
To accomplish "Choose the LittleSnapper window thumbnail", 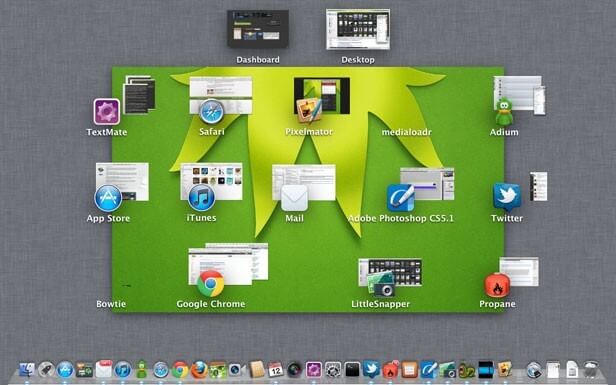I will coord(390,272).
